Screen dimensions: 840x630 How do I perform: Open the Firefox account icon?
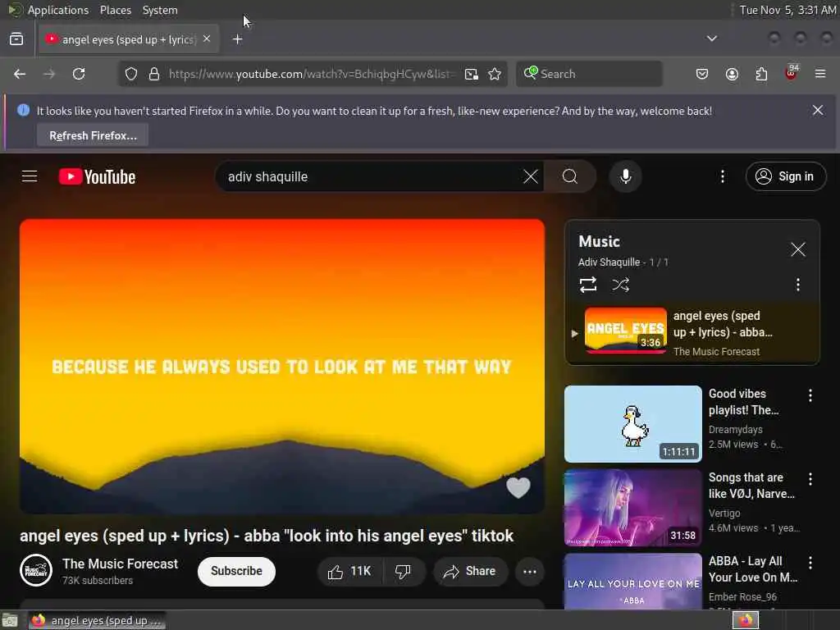point(732,74)
